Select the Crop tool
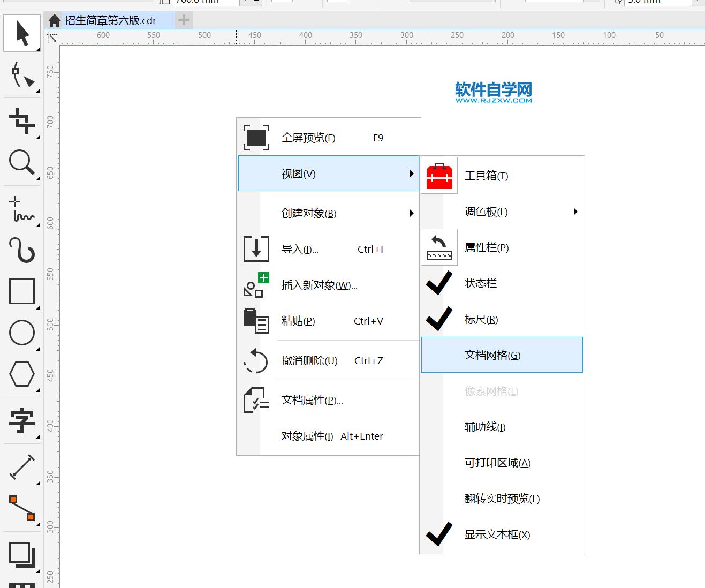Screen dimensions: 705x588 coord(22,120)
